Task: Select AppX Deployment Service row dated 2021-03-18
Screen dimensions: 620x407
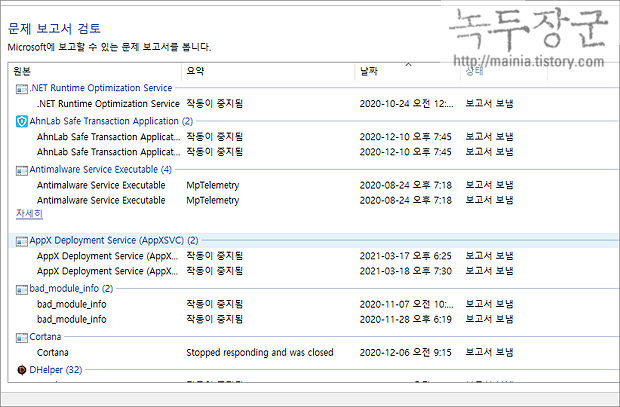Action: 313,271
